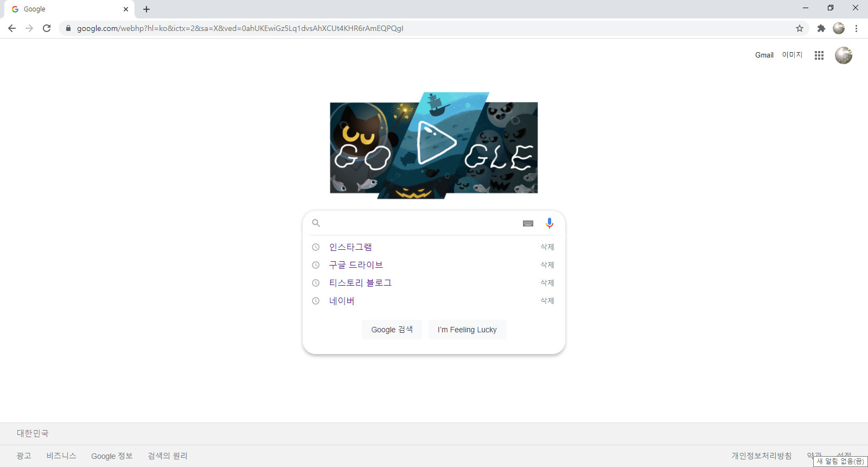Open the 검색의 원리 footer link
Image resolution: width=868 pixels, height=467 pixels.
168,456
